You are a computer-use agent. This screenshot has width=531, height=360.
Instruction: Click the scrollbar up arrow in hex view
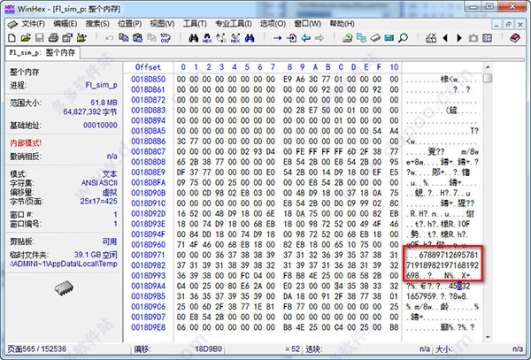[x=488, y=67]
